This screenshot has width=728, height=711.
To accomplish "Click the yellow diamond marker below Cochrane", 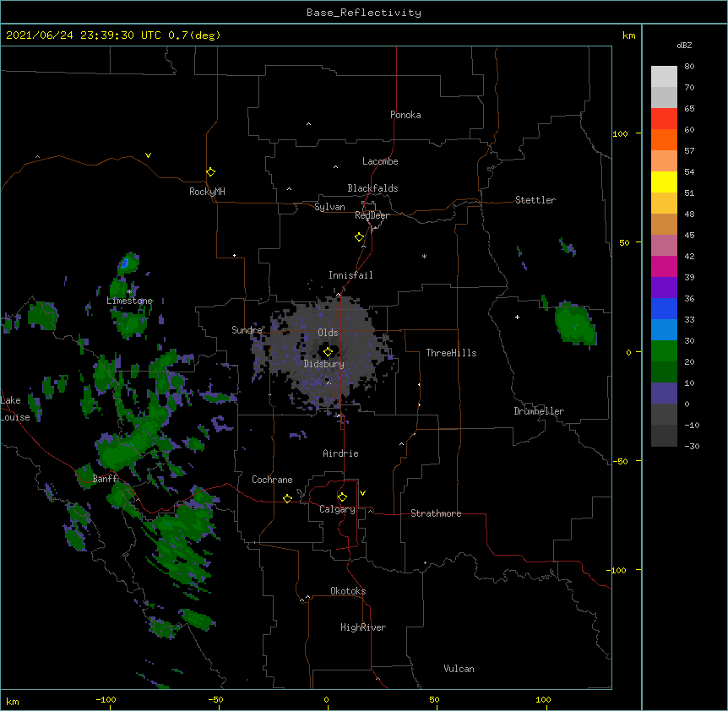I will pyautogui.click(x=287, y=498).
